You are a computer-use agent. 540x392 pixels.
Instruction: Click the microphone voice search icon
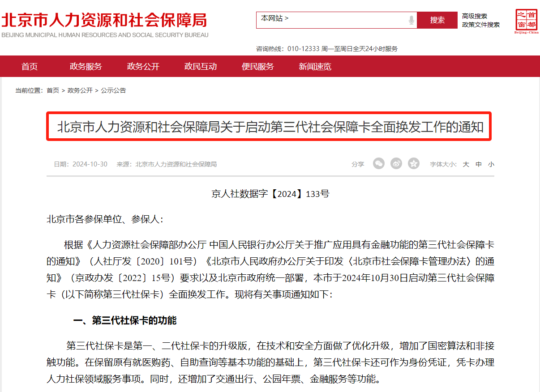click(411, 20)
